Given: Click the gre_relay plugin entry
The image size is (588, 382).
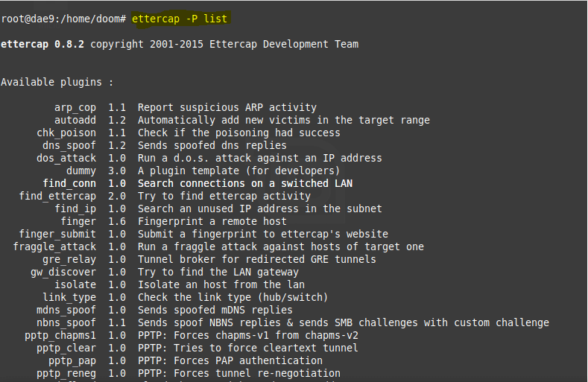Looking at the screenshot, I should coord(69,259).
